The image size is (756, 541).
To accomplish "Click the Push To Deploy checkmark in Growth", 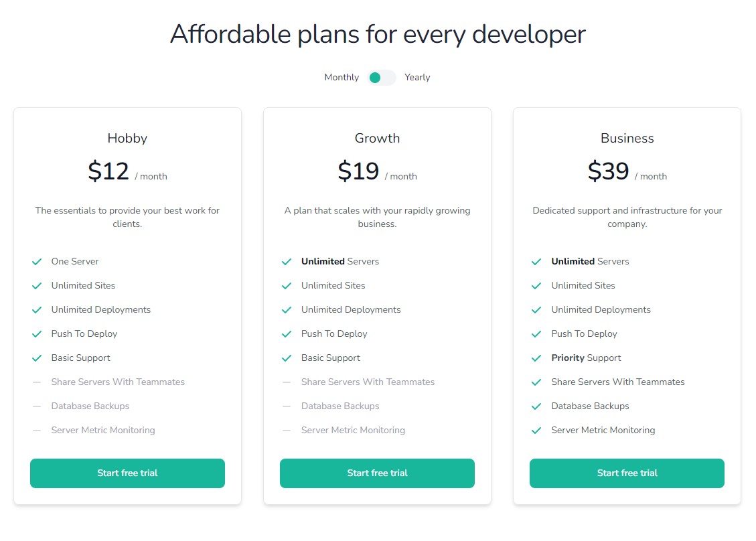I will tap(287, 333).
